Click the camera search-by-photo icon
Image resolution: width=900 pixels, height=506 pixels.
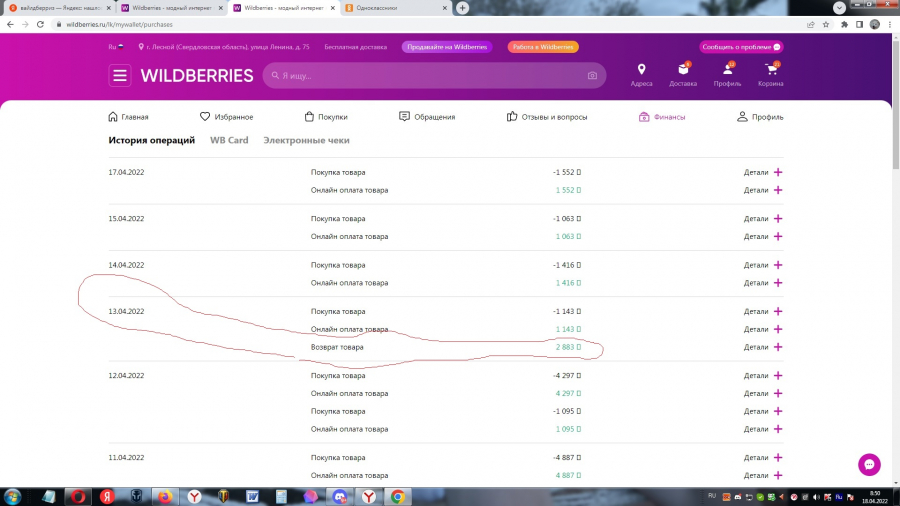pos(592,76)
